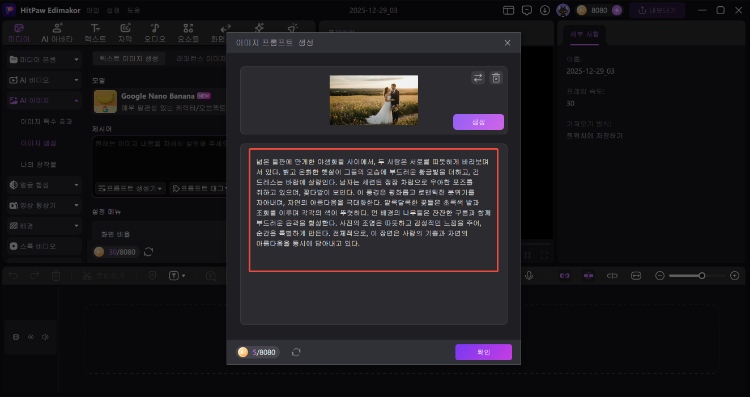Open the 요소 elements tab
This screenshot has width=750, height=397.
click(x=188, y=33)
